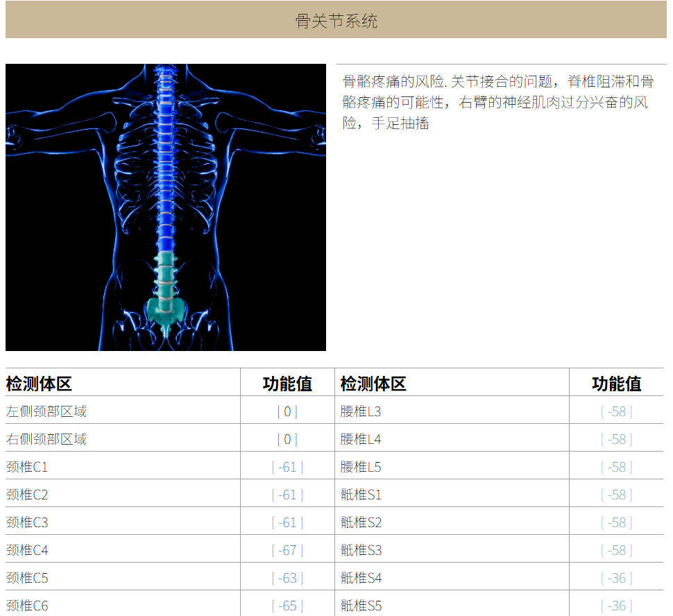Open the blue skeleton spine image

pos(166,207)
